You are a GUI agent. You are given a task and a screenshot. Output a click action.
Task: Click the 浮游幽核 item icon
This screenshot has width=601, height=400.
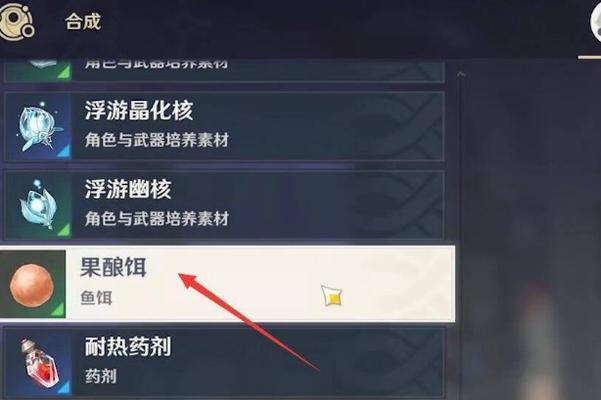38,205
